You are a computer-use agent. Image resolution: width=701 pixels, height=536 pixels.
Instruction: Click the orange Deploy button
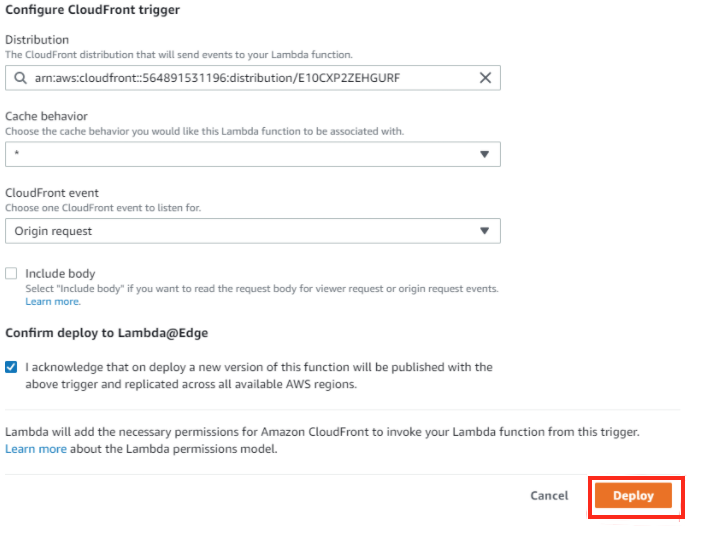tap(633, 496)
